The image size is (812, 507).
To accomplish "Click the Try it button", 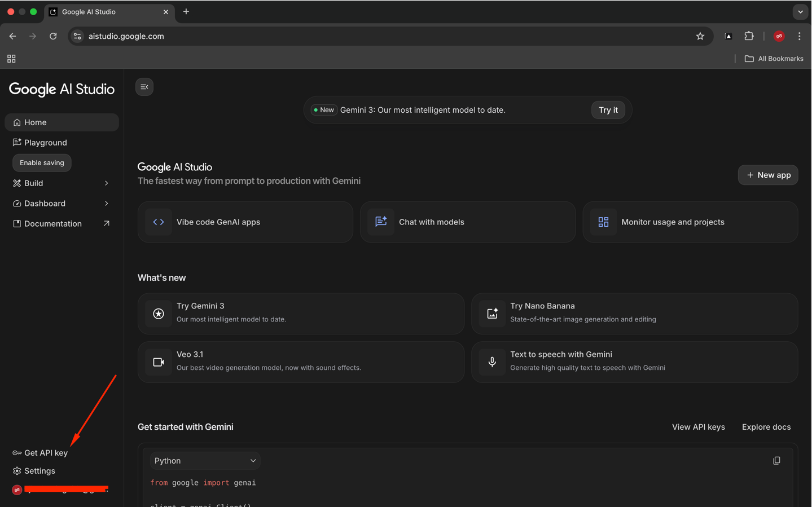I will (608, 110).
